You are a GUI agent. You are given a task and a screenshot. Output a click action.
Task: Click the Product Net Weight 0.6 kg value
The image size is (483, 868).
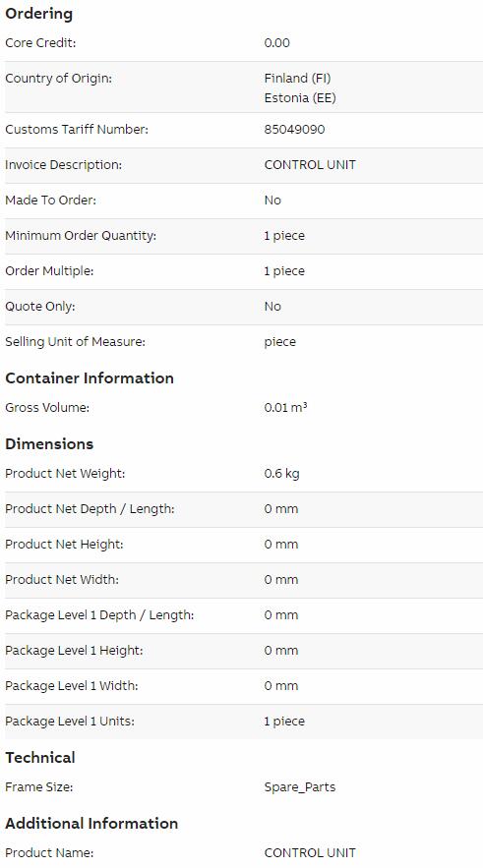281,474
